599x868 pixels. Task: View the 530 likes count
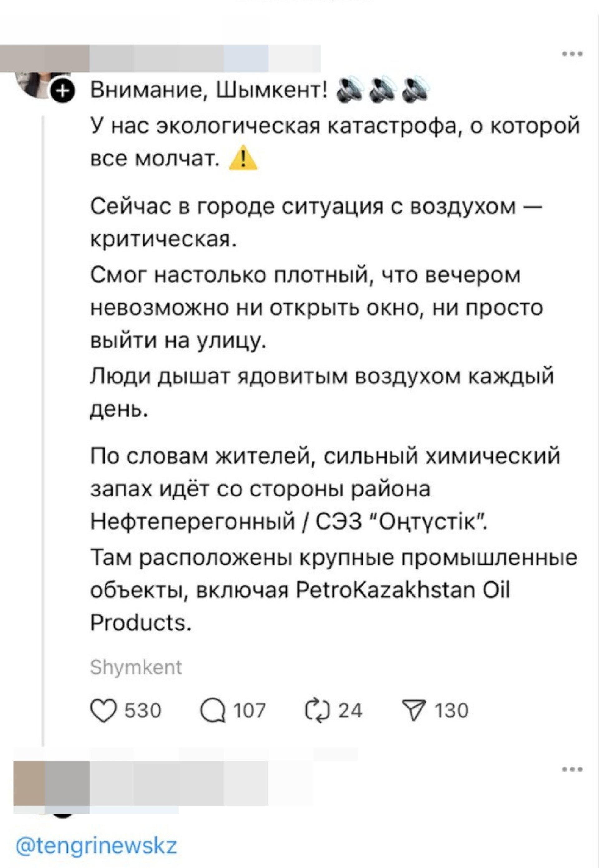[143, 711]
